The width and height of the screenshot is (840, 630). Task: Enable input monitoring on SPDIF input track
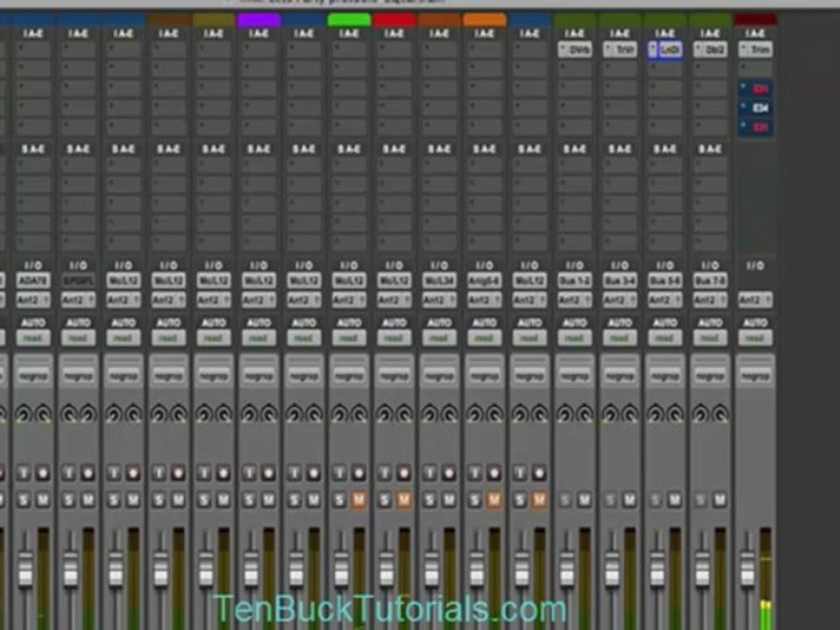(x=68, y=473)
